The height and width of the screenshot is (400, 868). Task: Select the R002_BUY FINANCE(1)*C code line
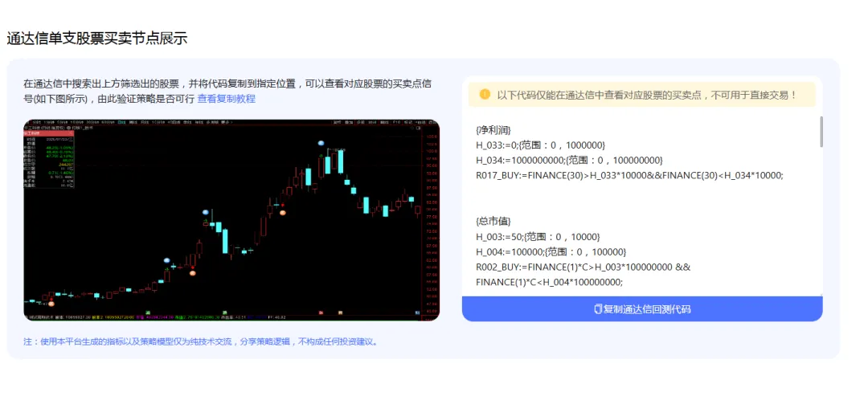coord(583,275)
